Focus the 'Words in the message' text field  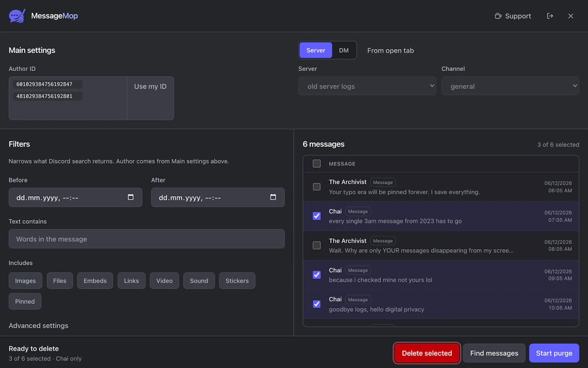tap(147, 239)
